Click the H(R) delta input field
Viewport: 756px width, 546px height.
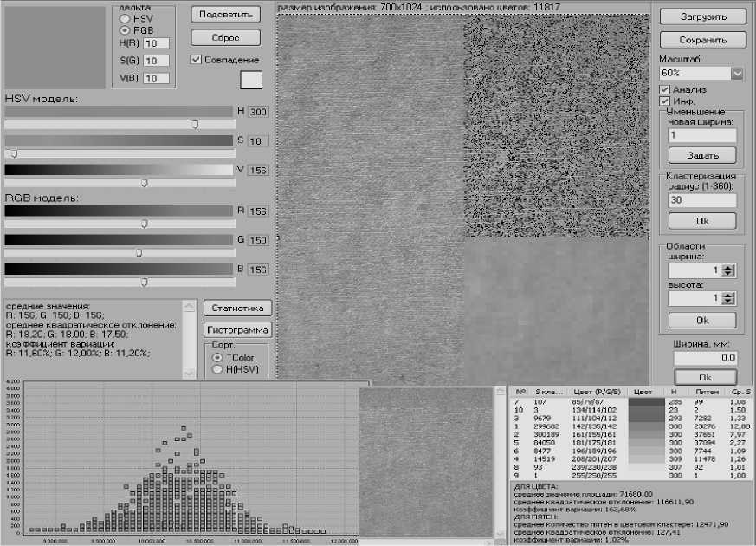[x=156, y=43]
